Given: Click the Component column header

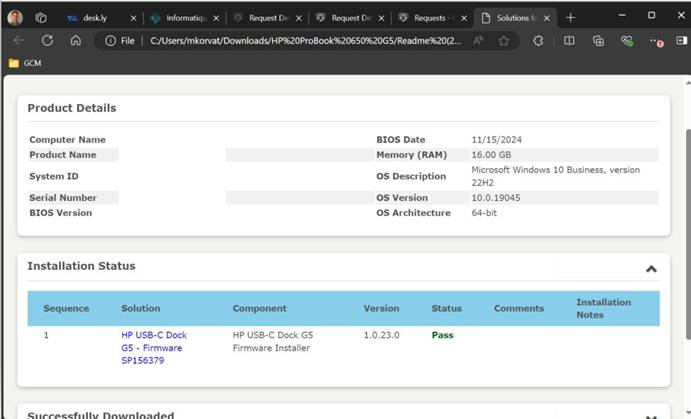Looking at the screenshot, I should tap(260, 308).
